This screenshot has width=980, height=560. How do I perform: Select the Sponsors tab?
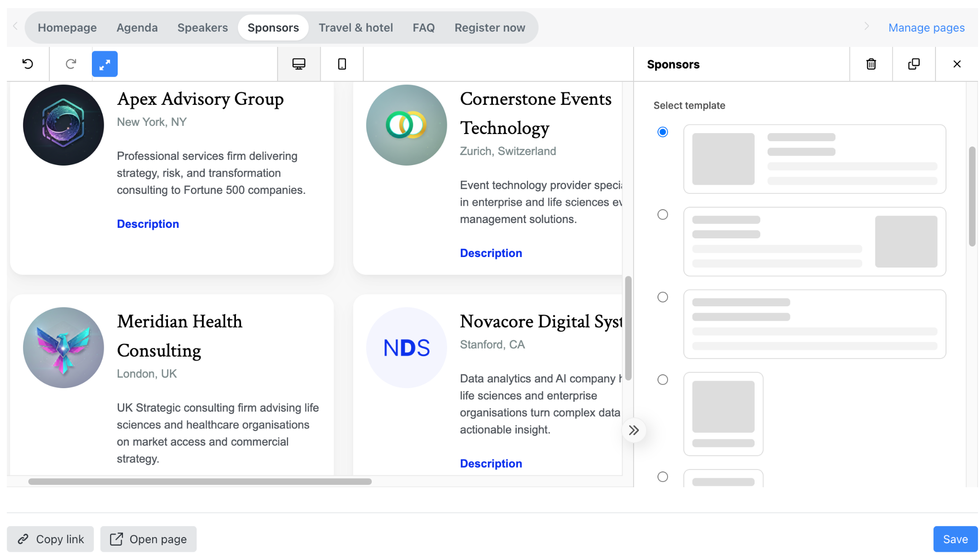pyautogui.click(x=273, y=28)
